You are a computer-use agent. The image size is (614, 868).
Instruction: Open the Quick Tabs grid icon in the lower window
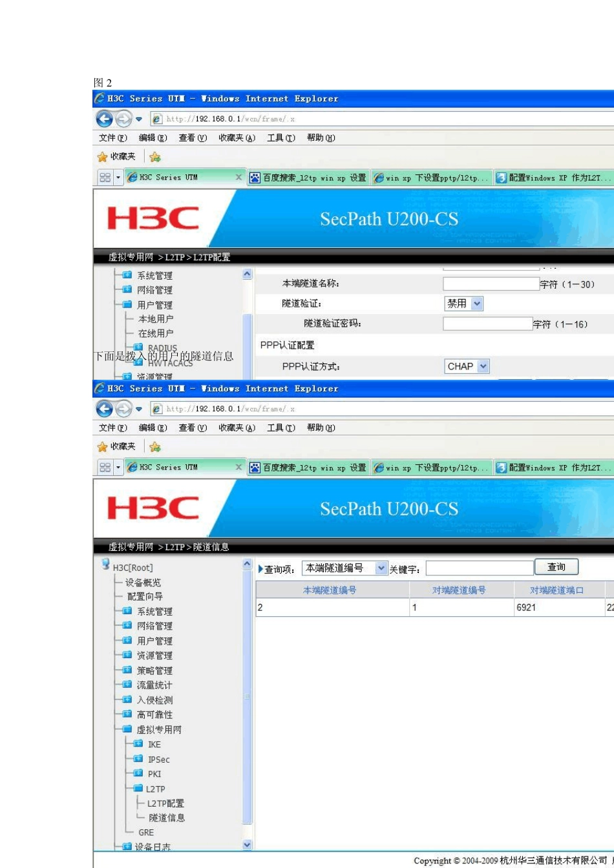(x=105, y=468)
